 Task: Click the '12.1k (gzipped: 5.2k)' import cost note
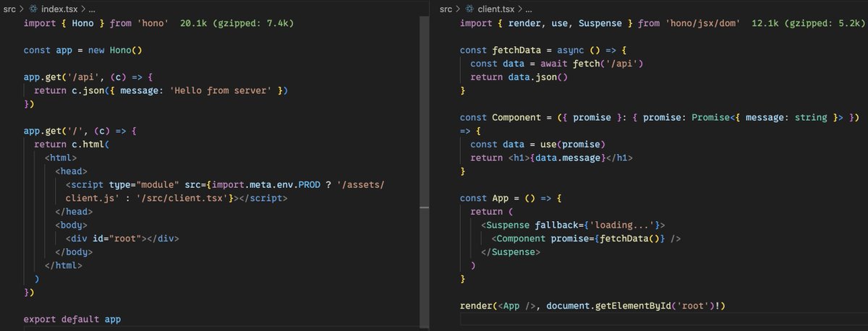point(809,23)
